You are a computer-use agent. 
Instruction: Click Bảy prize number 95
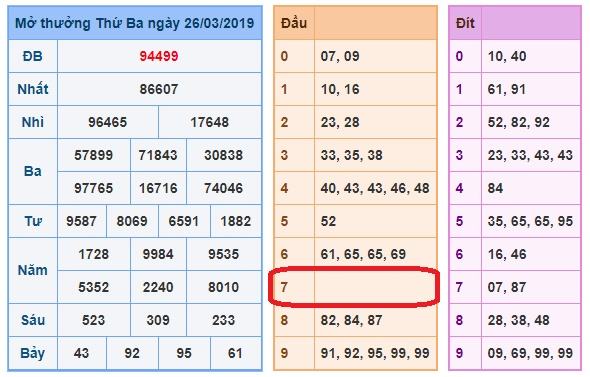pos(184,353)
